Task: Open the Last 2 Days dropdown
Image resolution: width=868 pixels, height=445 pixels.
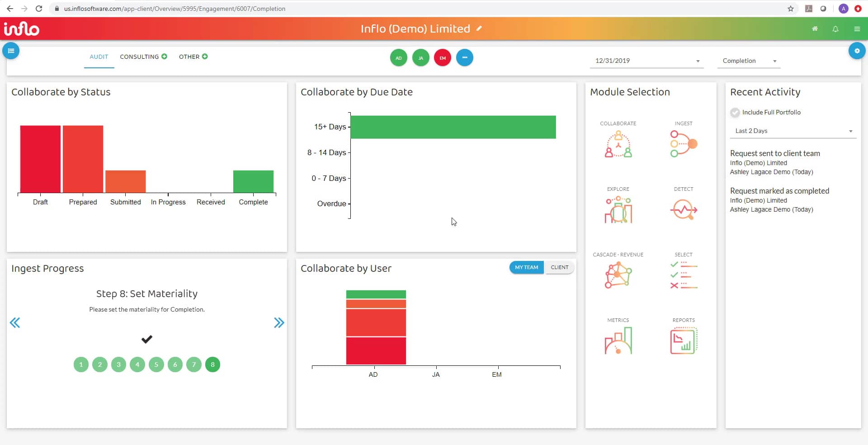Action: [x=793, y=131]
